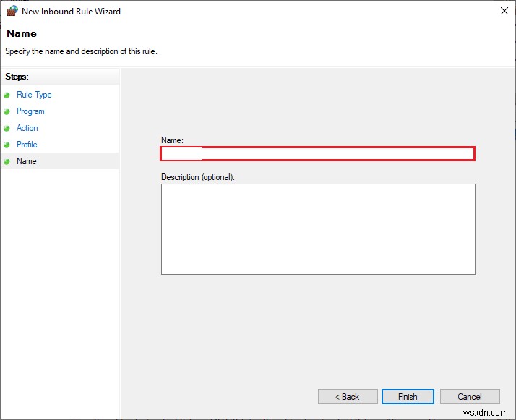Open the Program step
Image resolution: width=516 pixels, height=420 pixels.
point(30,111)
